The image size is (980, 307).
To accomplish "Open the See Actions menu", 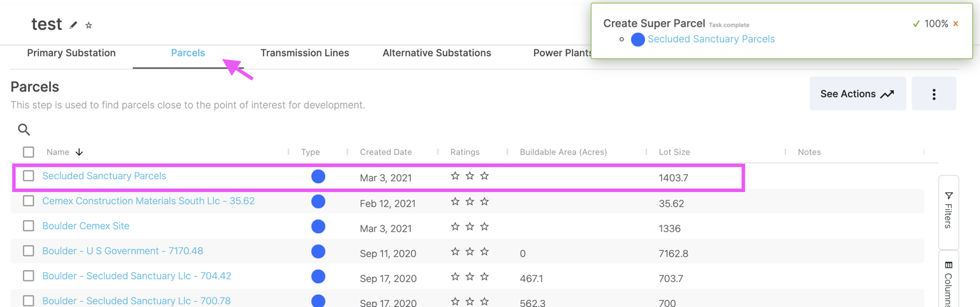I will click(857, 94).
